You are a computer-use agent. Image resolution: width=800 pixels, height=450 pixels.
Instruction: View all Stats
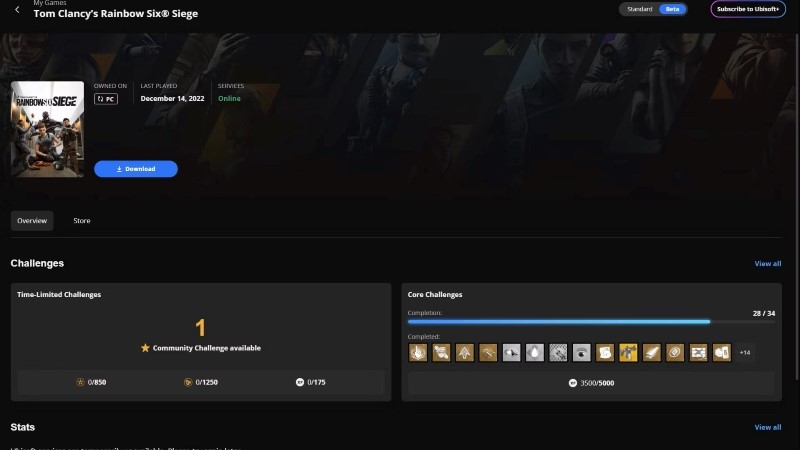768,428
